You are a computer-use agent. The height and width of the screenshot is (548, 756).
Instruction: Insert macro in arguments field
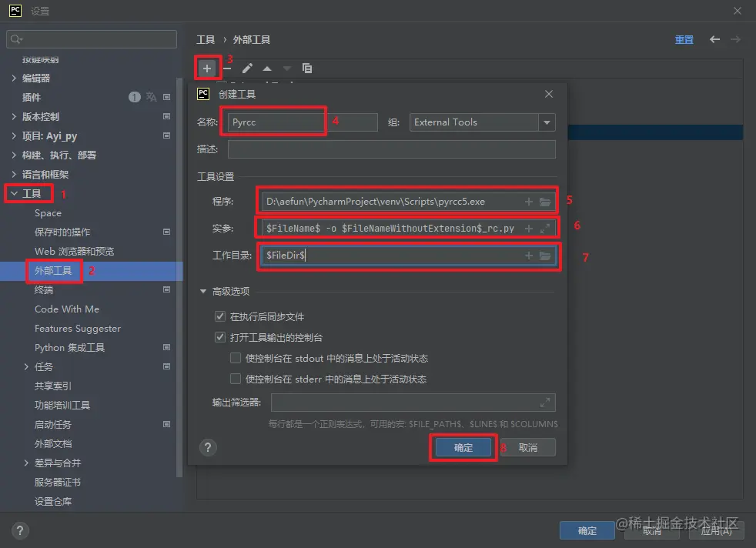(529, 229)
